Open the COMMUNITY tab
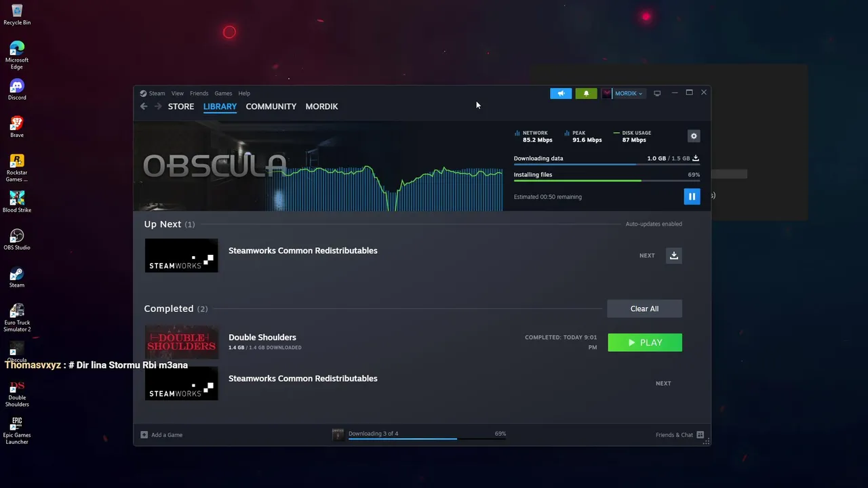Image resolution: width=868 pixels, height=488 pixels. click(271, 106)
